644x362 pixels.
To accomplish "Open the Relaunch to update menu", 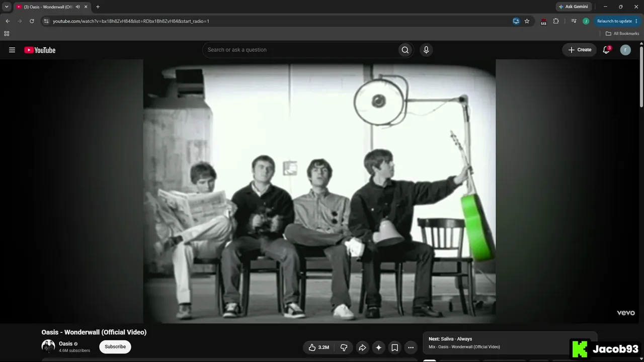I will click(617, 21).
